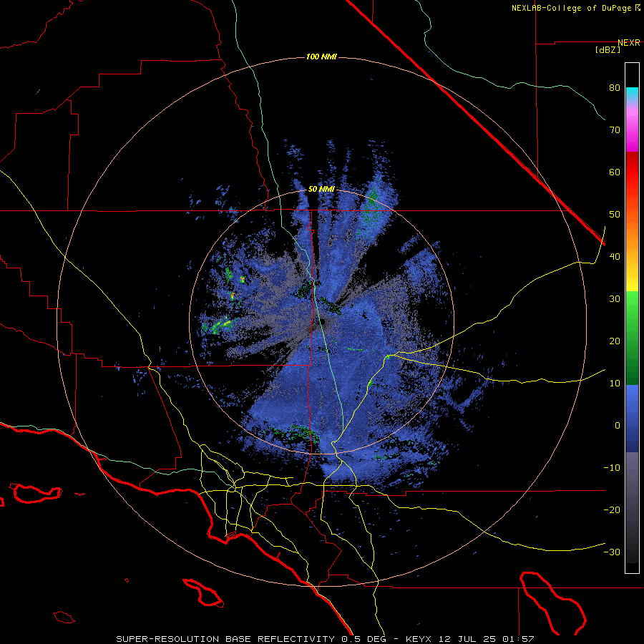Click the 50 value on the dBZ scale
This screenshot has height=644, width=644.
(x=615, y=215)
